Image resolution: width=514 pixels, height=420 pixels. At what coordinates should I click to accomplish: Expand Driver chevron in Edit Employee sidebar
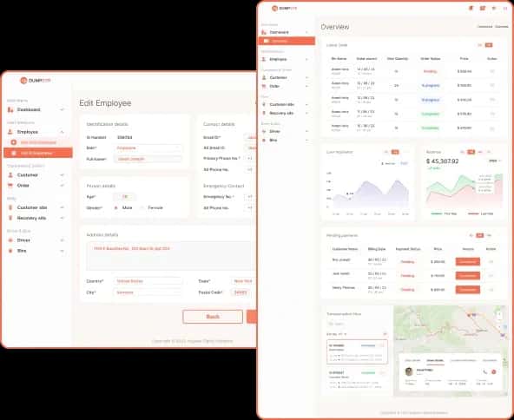tap(62, 240)
